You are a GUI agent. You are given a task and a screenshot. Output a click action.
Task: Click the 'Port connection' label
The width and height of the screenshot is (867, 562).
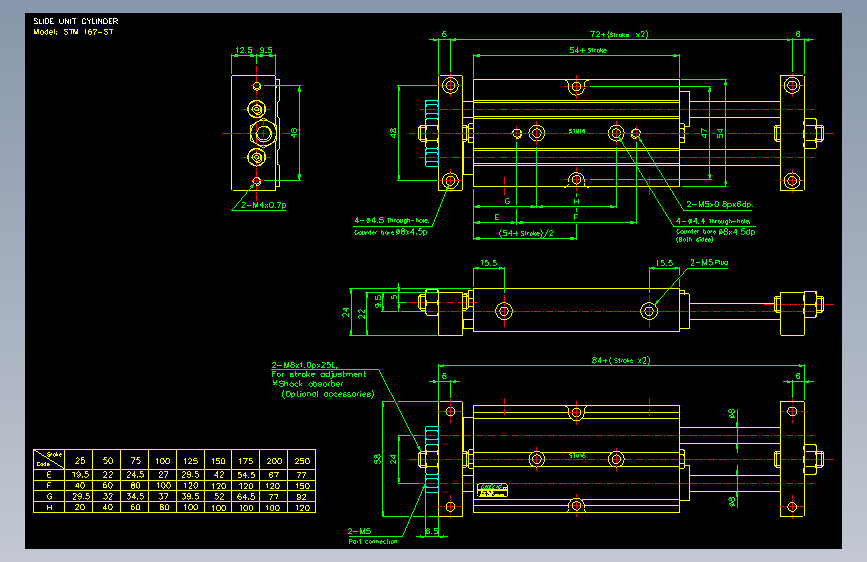(373, 542)
